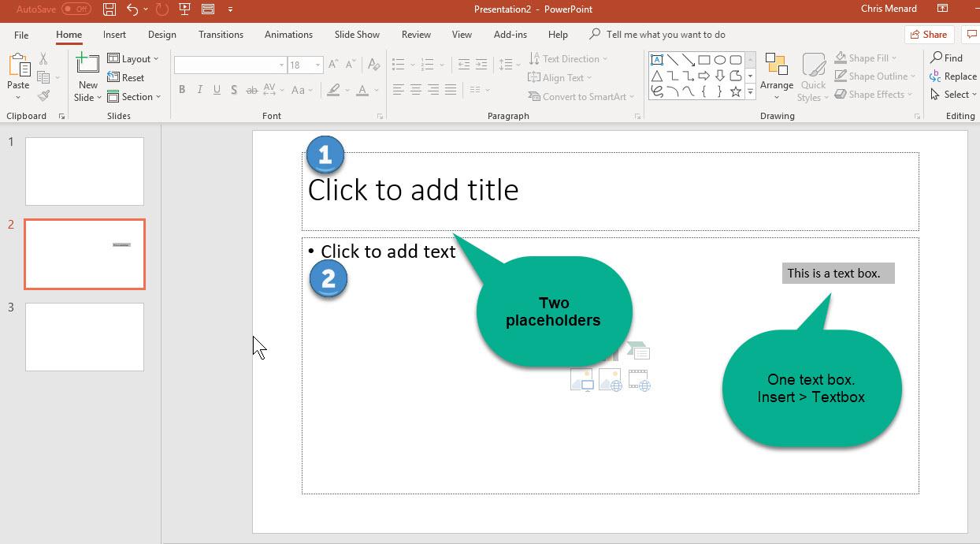Open the Slide Show tab
Image resolution: width=980 pixels, height=544 pixels.
[x=357, y=34]
